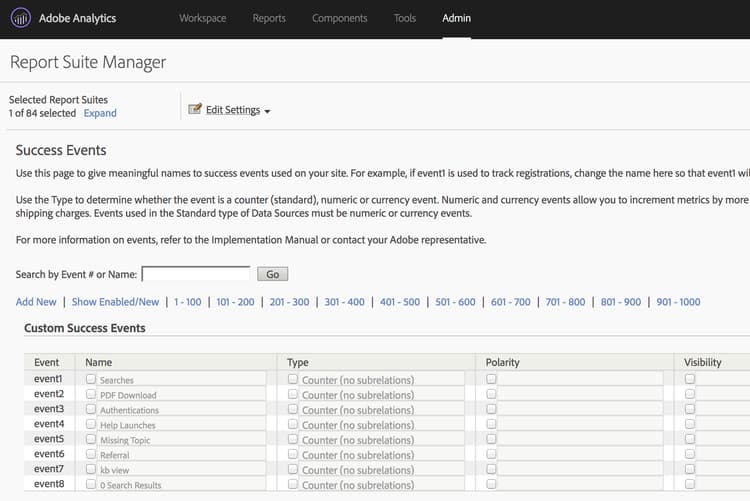Toggle the Type checkbox for event1
750x501 pixels.
click(x=293, y=379)
